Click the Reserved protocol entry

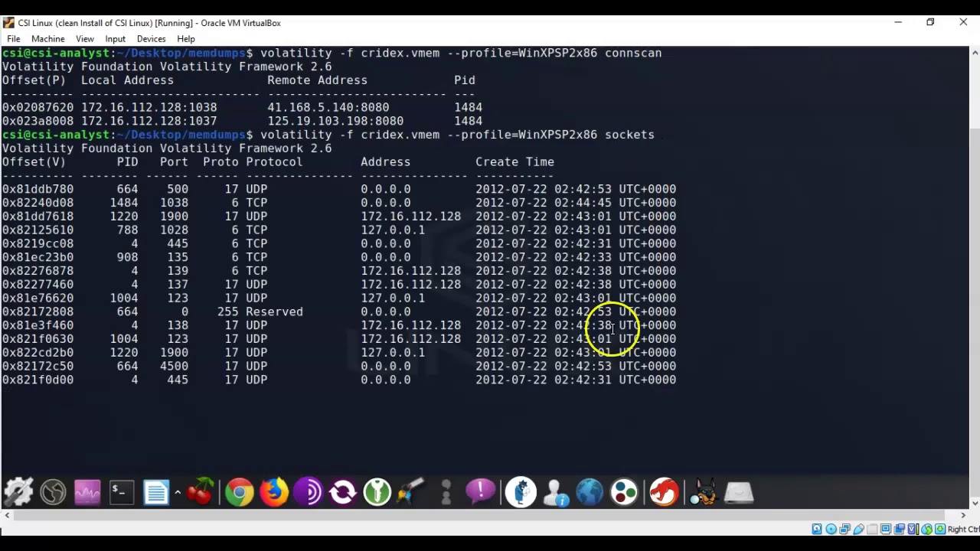[274, 311]
